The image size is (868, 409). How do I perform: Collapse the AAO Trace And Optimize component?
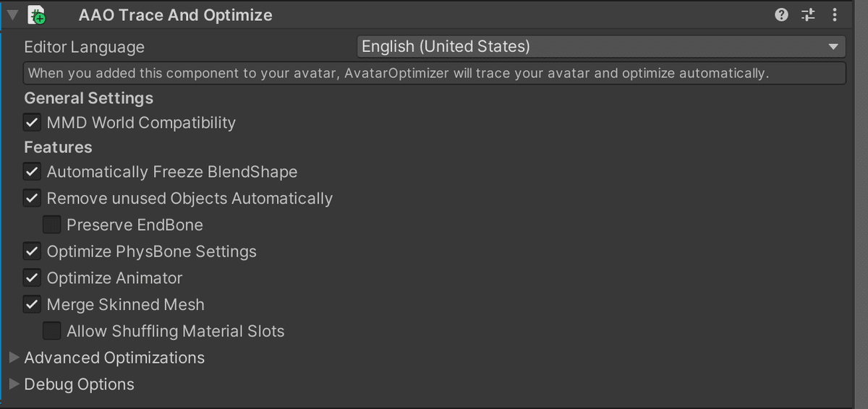tap(12, 14)
